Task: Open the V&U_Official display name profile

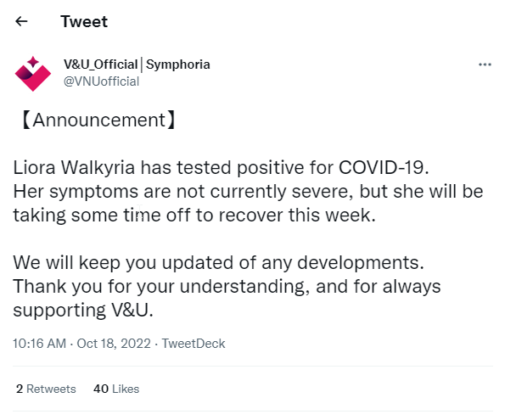Action: coord(101,64)
